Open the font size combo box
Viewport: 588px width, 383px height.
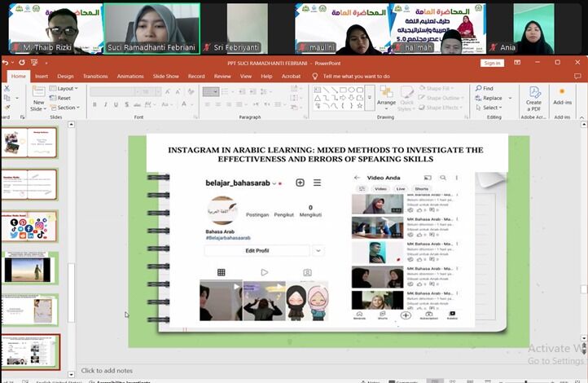149,91
